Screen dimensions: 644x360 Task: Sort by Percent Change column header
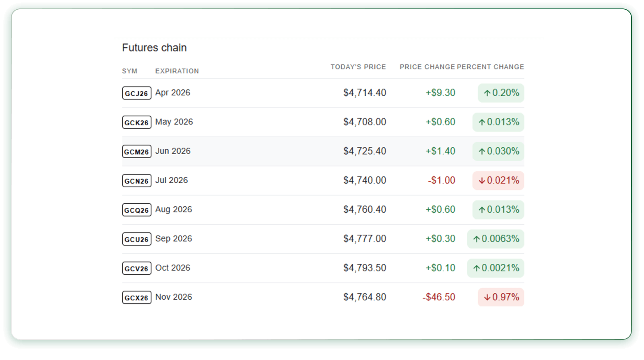click(x=490, y=67)
